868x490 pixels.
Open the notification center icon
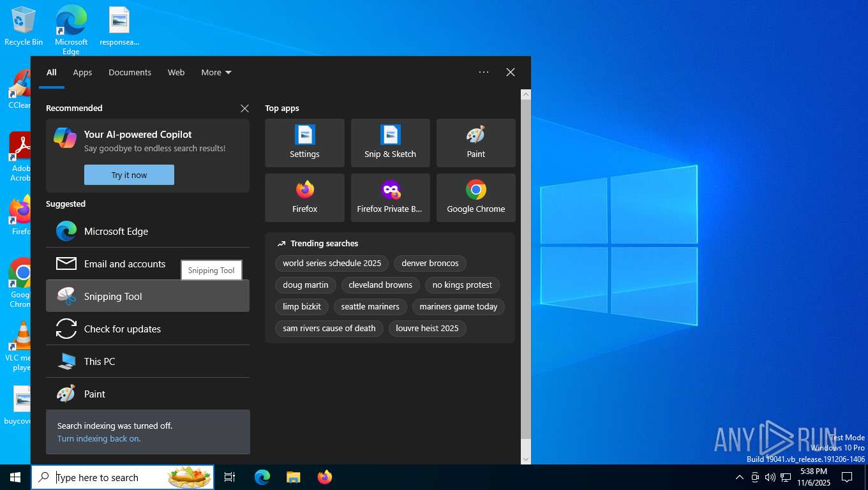[847, 477]
